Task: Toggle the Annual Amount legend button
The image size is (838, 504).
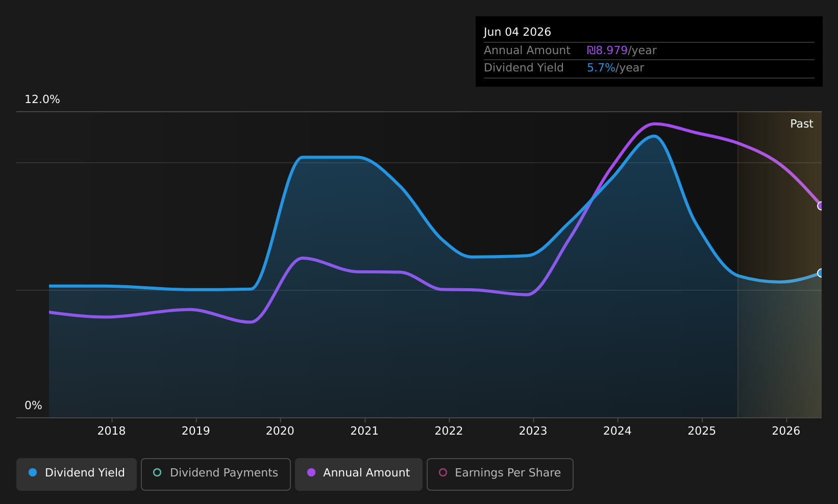Action: [359, 474]
